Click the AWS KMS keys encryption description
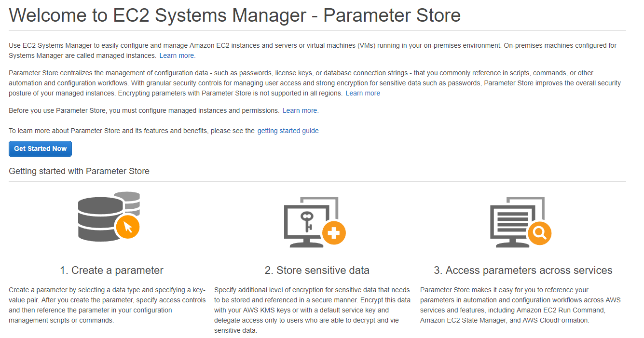 tap(312, 310)
